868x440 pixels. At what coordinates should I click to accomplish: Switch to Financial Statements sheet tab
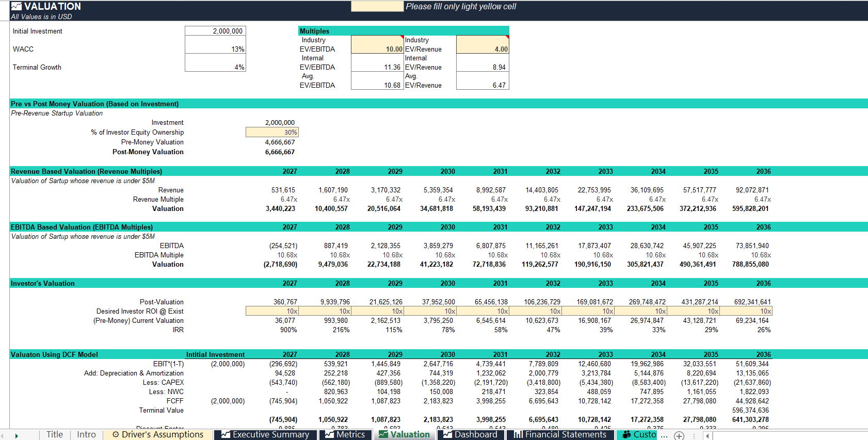pyautogui.click(x=560, y=435)
